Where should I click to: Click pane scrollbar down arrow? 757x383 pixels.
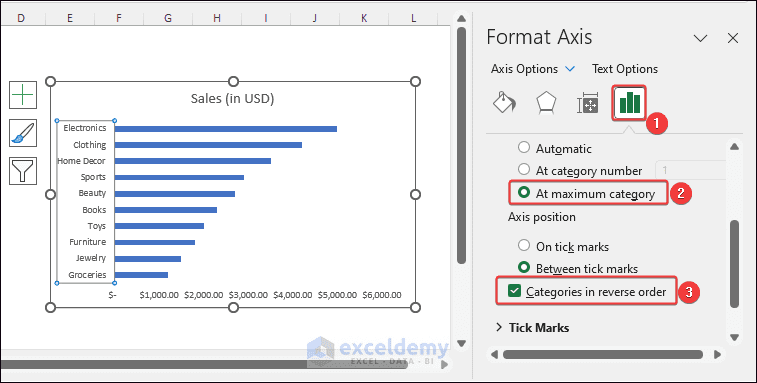(734, 337)
